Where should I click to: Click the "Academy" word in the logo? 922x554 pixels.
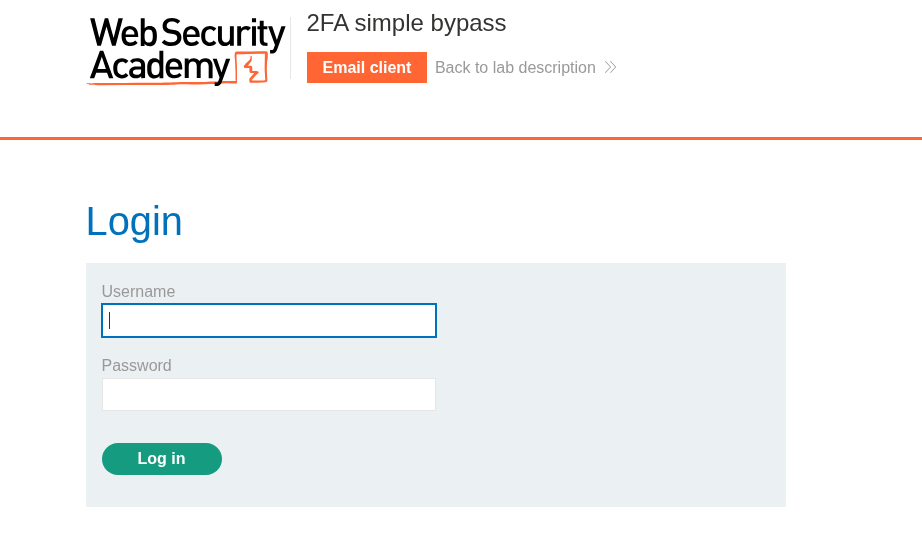point(159,67)
